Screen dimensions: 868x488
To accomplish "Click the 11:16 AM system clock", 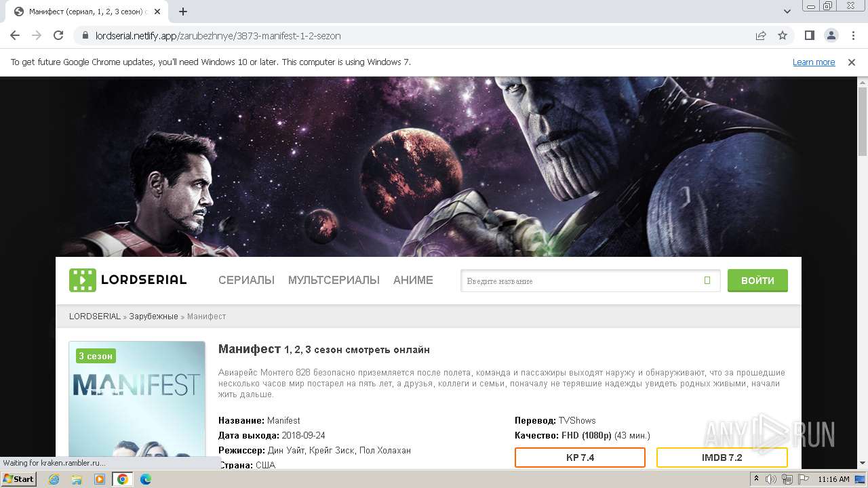I will (x=833, y=479).
